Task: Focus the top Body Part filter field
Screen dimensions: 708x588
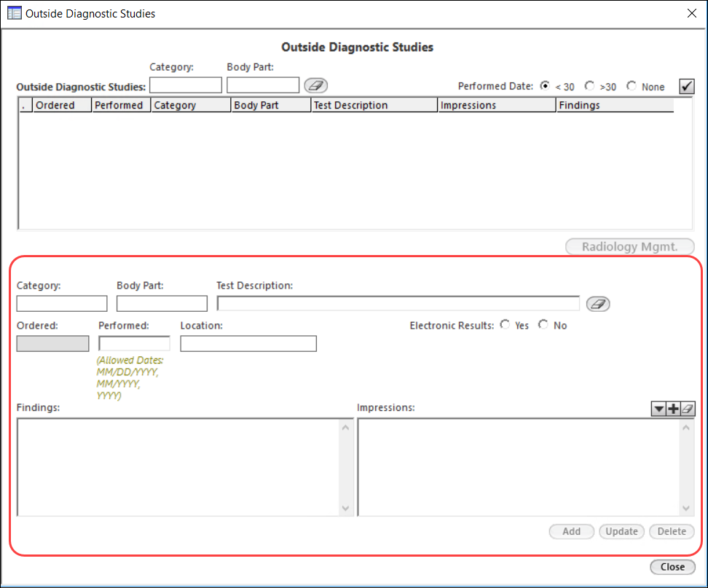Action: 263,85
